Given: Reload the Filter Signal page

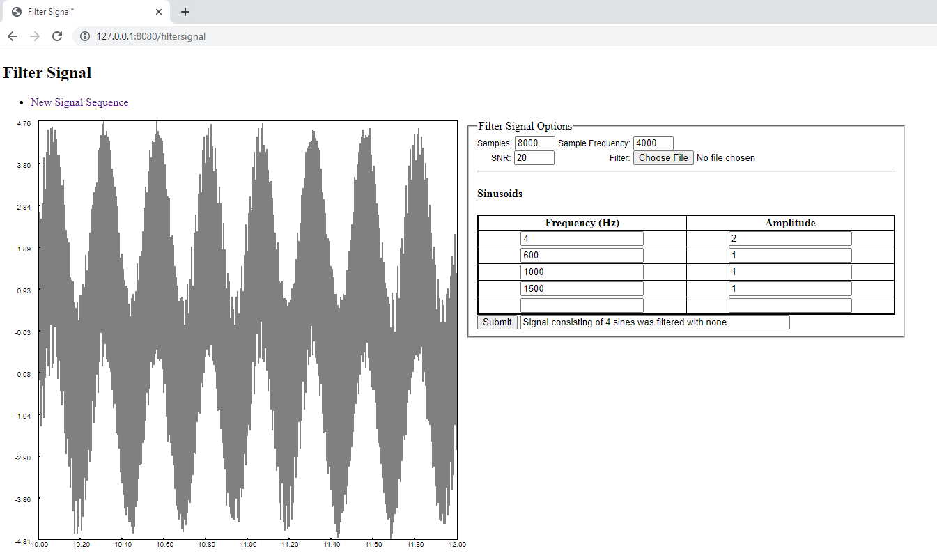Looking at the screenshot, I should 57,36.
